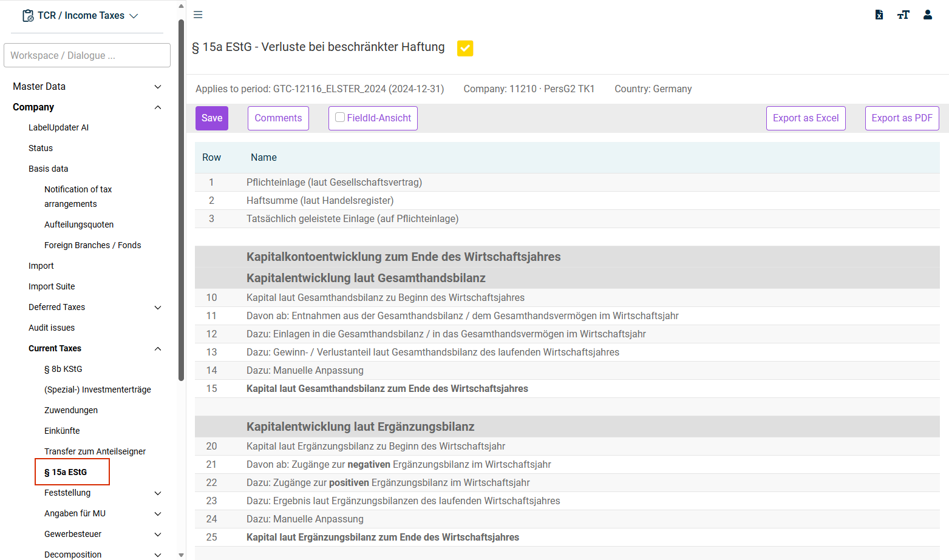Expand the Angaben für MU submenu
This screenshot has width=949, height=560.
158,514
